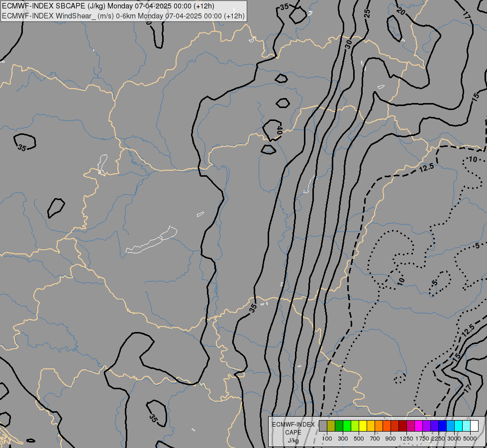Select the gray legend swatch
The image size is (487, 448).
(x=323, y=426)
